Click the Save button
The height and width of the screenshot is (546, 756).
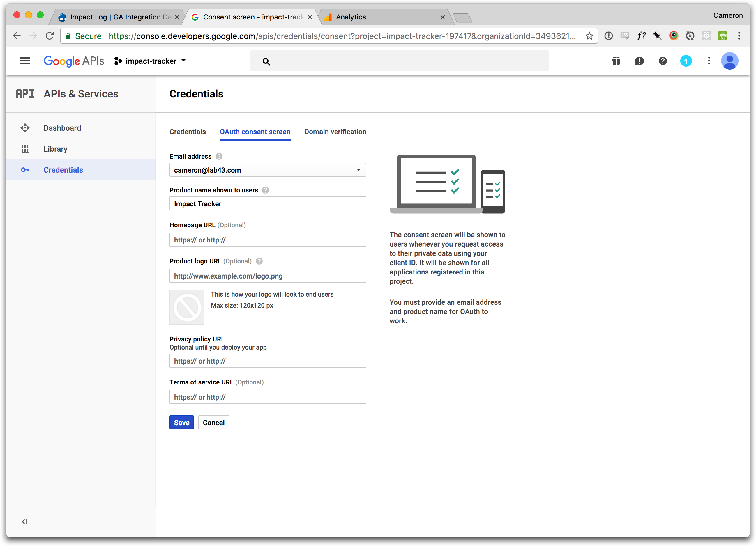pos(181,422)
